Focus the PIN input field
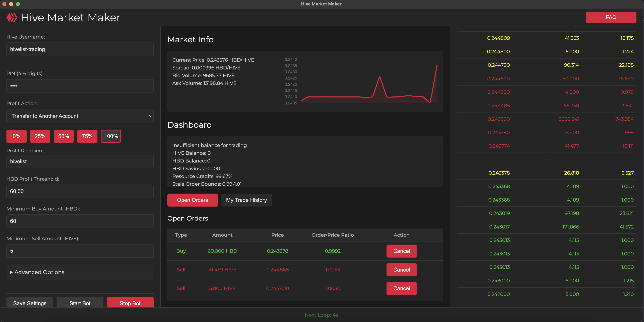The width and height of the screenshot is (644, 322). click(80, 86)
